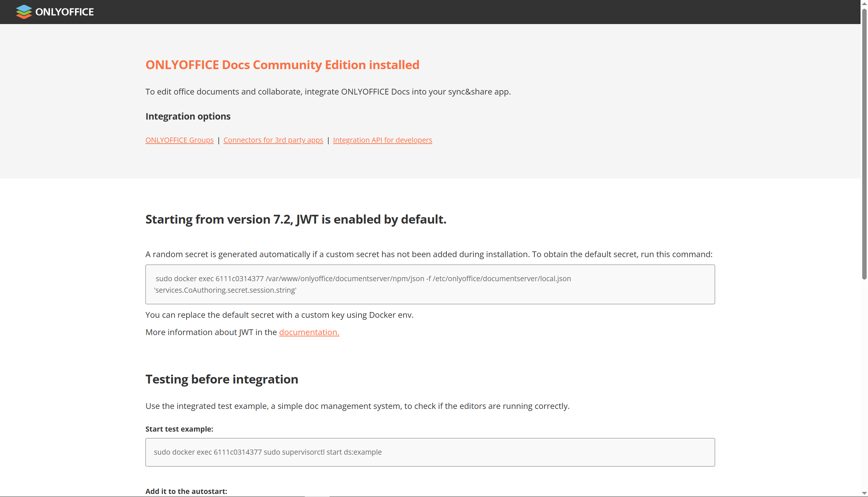Click the 'ONLYOFFICE Docs Community Edition installed' heading
Viewport: 868px width, 497px height.
pyautogui.click(x=282, y=65)
